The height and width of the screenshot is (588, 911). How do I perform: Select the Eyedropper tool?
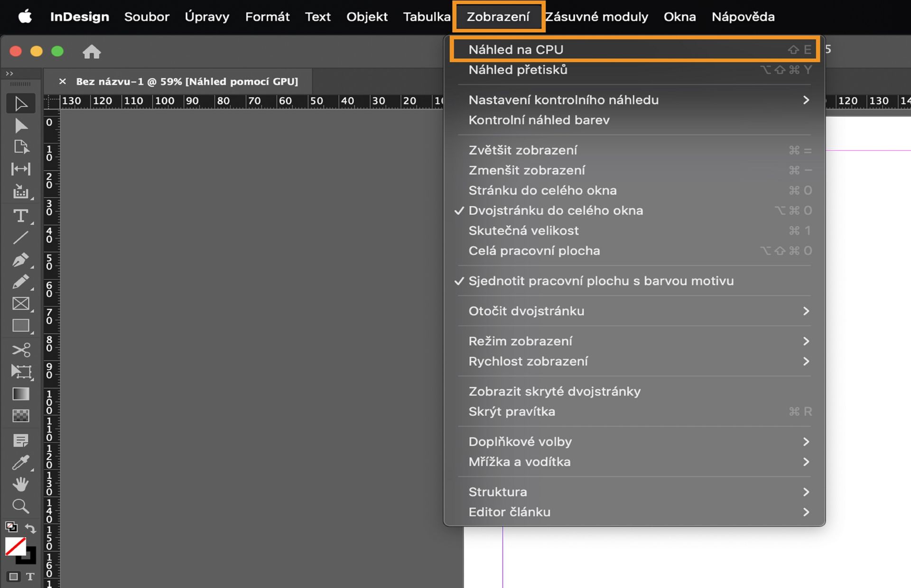point(20,462)
